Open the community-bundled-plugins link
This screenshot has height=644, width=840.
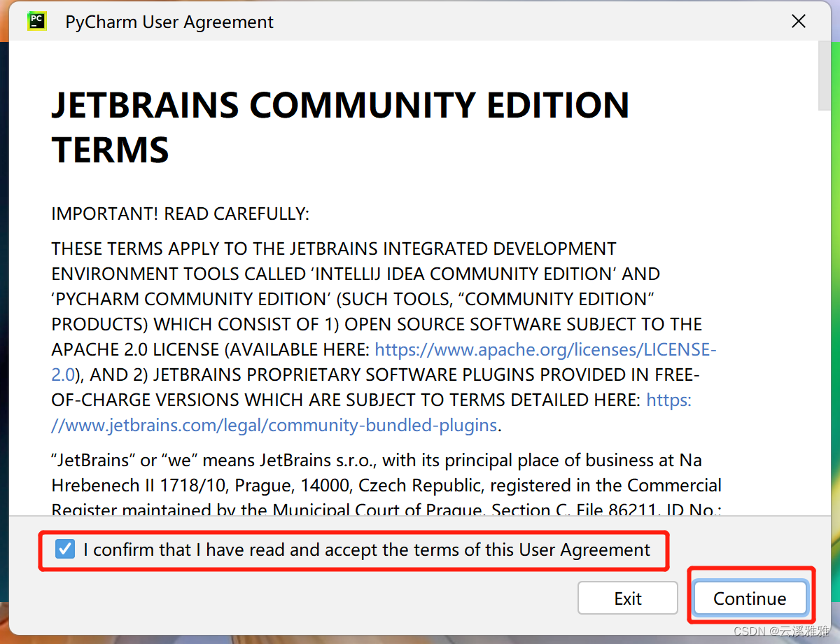[x=274, y=425]
